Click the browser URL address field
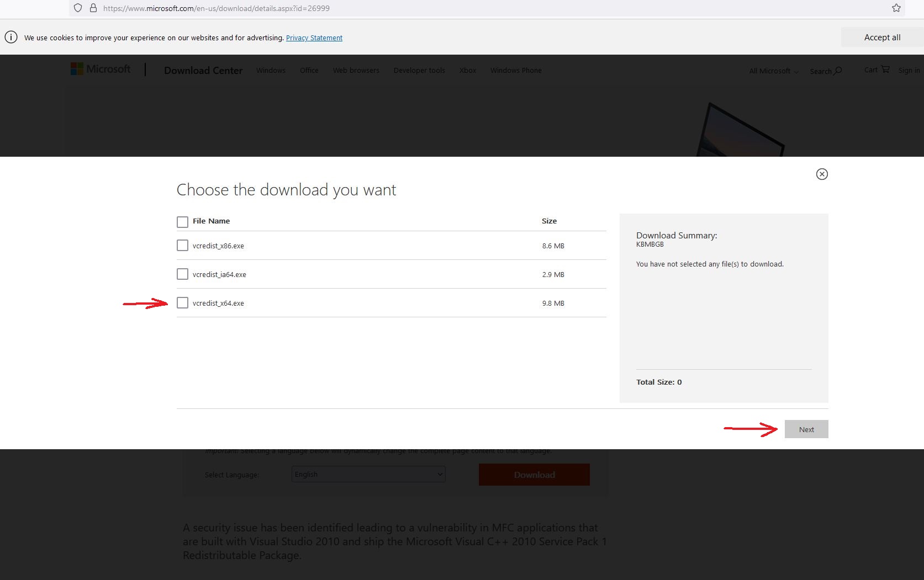The width and height of the screenshot is (924, 580). (x=442, y=8)
